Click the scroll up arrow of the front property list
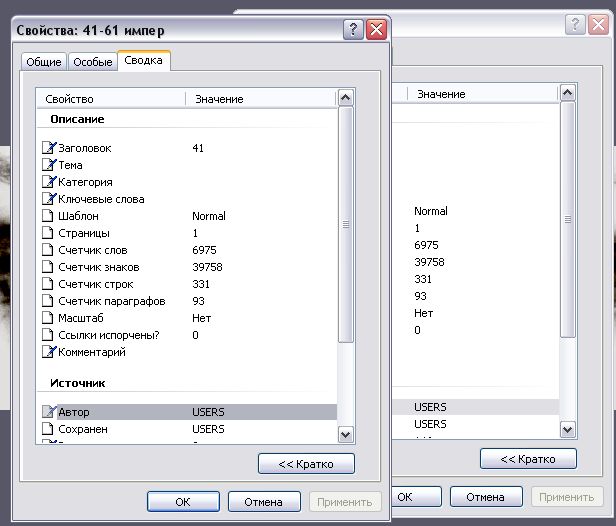 [x=346, y=98]
